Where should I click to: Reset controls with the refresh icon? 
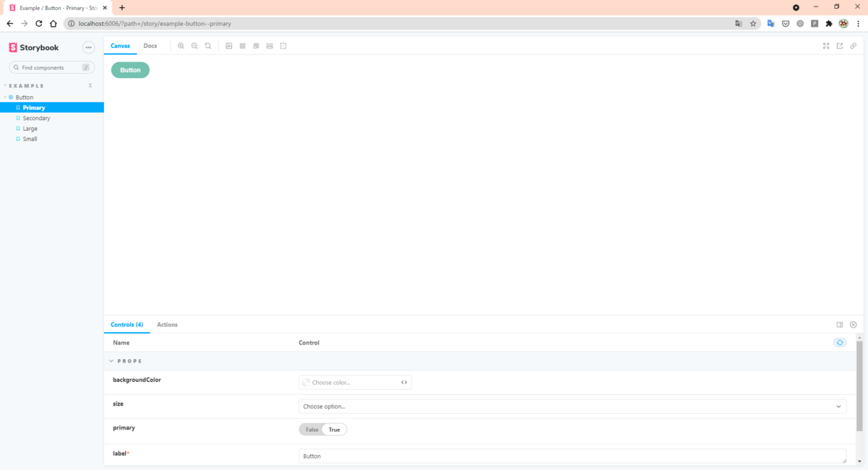(840, 343)
